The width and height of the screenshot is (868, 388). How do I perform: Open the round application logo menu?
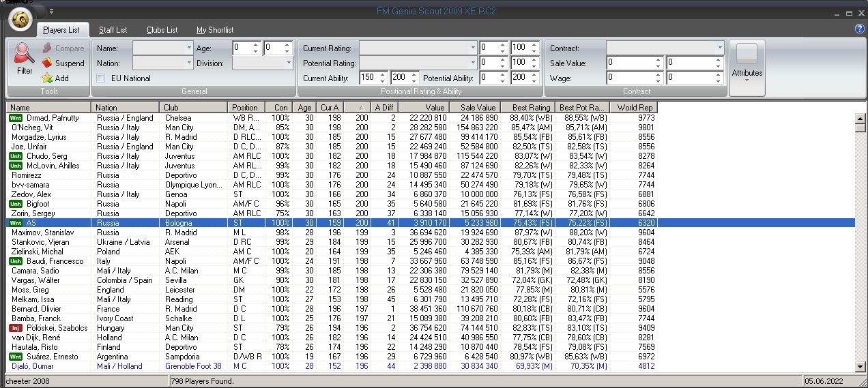click(22, 20)
